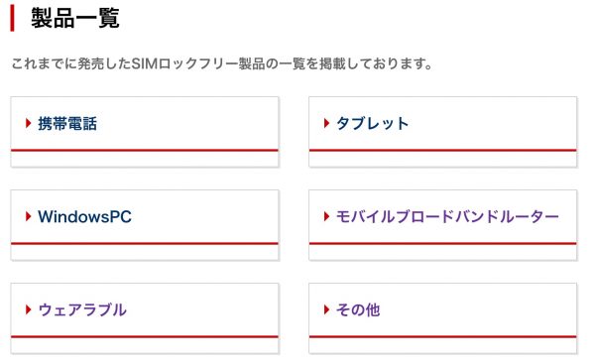
Task: Click the red underline of タブレット card
Action: [443, 151]
